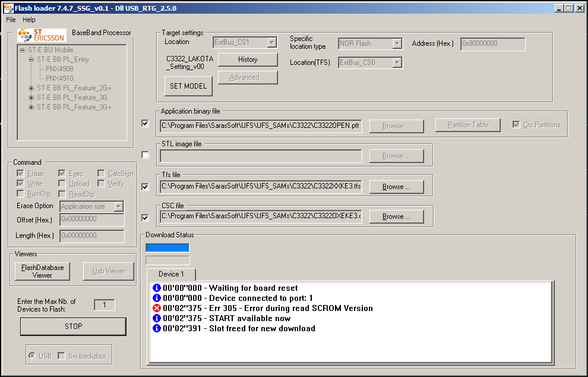Viewport: 588px width, 377px height.
Task: Click the red error icon for Err 305
Action: coord(157,308)
